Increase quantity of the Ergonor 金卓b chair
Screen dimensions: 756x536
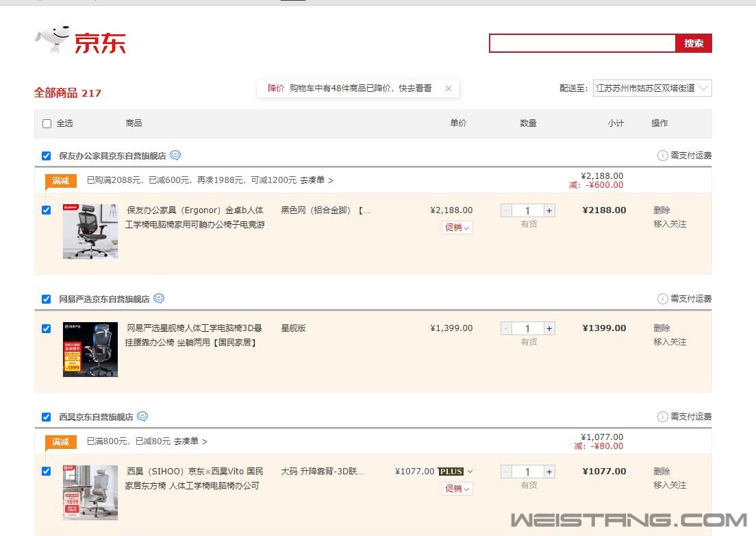[x=549, y=210]
